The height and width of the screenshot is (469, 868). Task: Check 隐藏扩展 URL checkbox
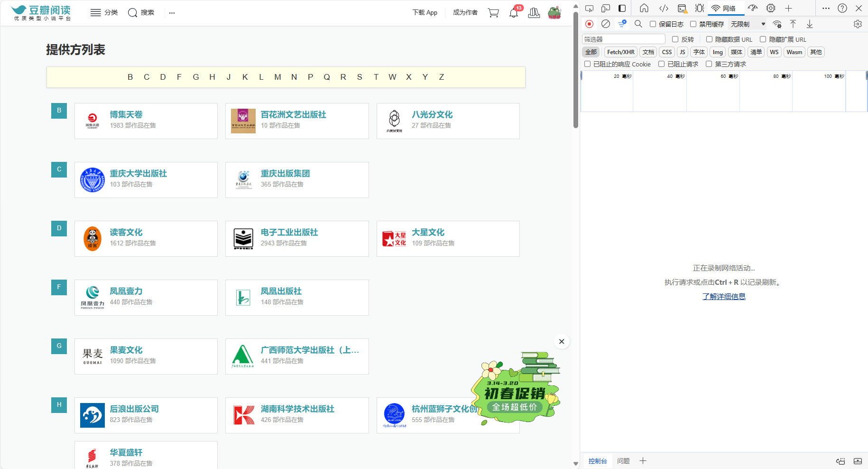763,39
